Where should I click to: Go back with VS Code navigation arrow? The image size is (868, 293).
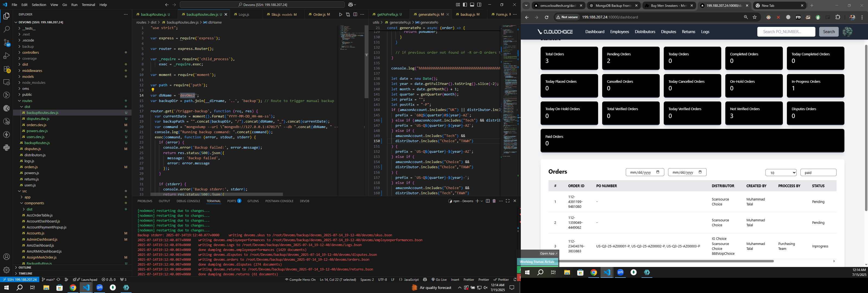tap(167, 5)
